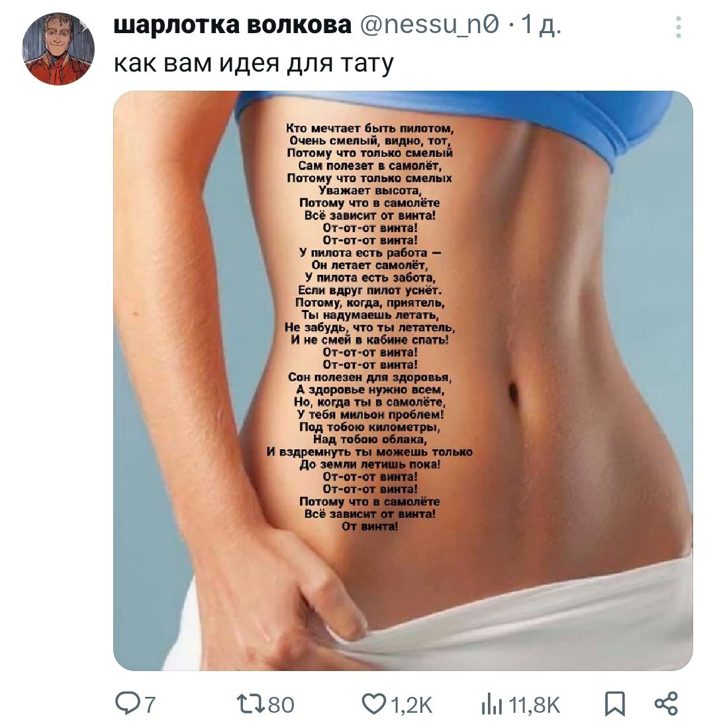Click the likes count 1,2K
The width and height of the screenshot is (715, 728).
click(412, 705)
